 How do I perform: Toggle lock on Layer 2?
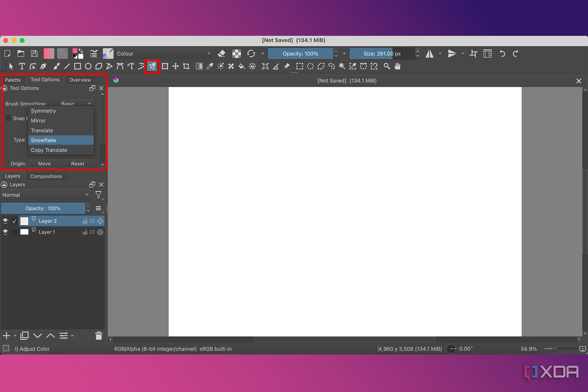(x=85, y=221)
